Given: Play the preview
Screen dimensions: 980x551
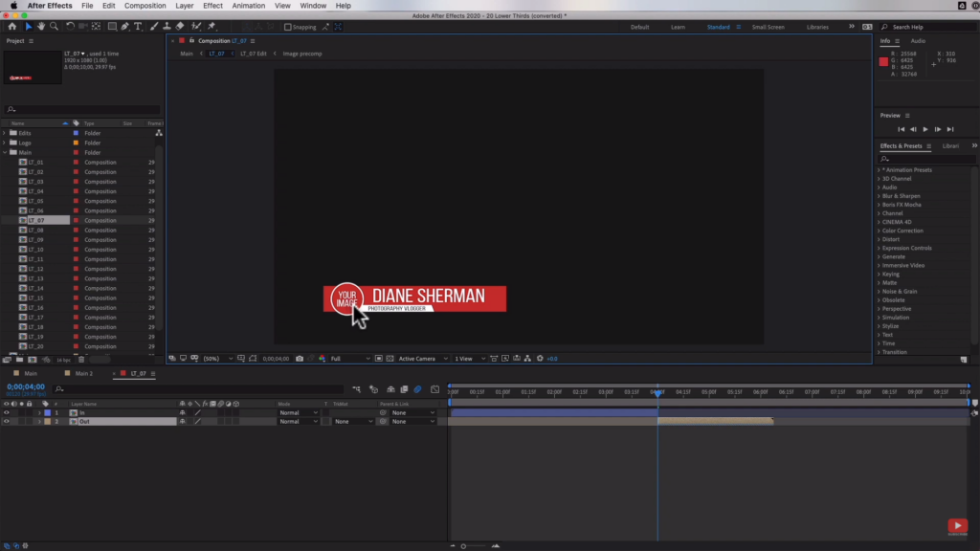Looking at the screenshot, I should coord(925,129).
